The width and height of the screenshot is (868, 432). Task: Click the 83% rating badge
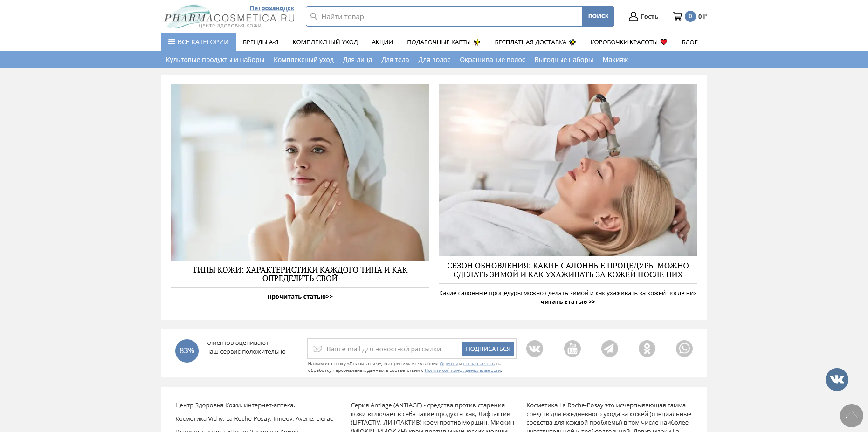pos(187,351)
